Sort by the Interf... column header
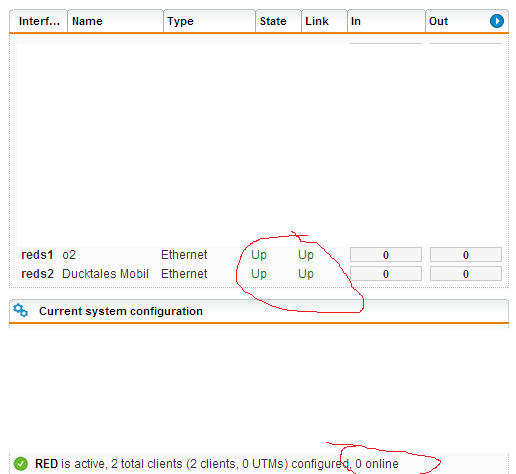The image size is (516, 474). pyautogui.click(x=39, y=21)
